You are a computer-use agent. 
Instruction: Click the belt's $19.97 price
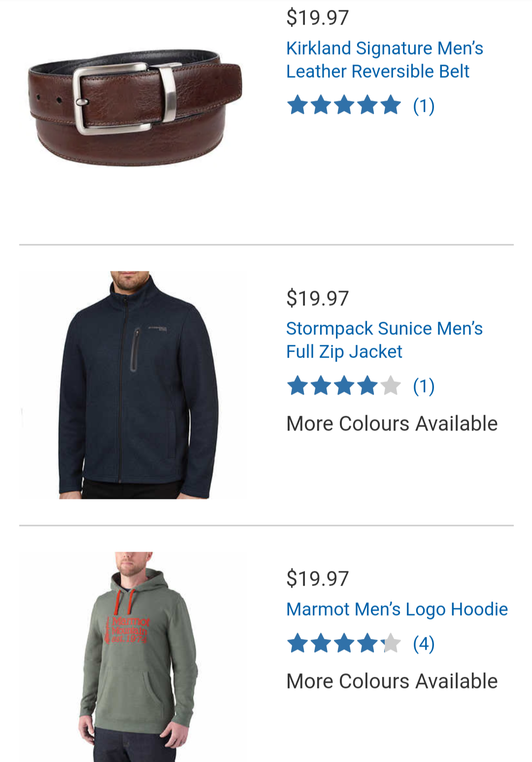click(318, 18)
